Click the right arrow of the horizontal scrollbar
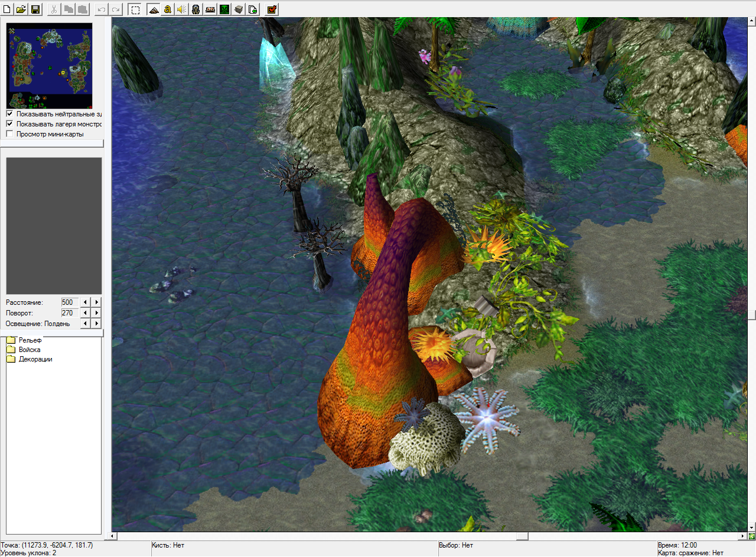The image size is (756, 557). [x=743, y=536]
